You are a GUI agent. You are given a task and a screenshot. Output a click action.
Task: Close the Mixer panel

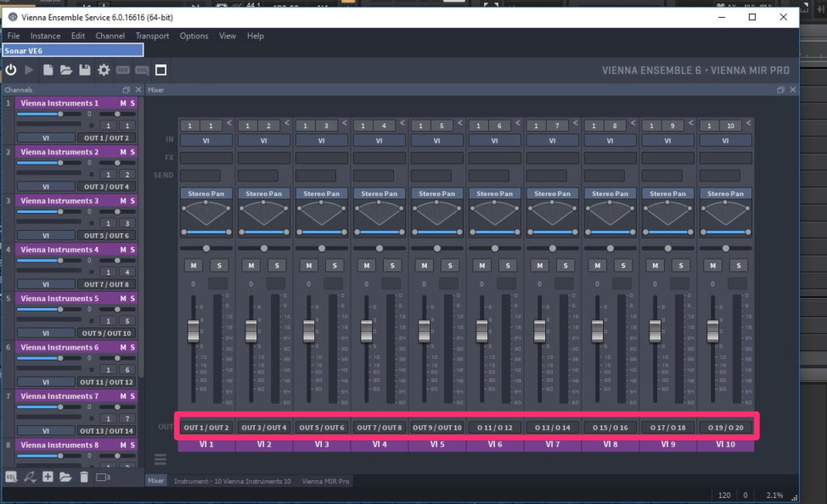click(x=793, y=90)
